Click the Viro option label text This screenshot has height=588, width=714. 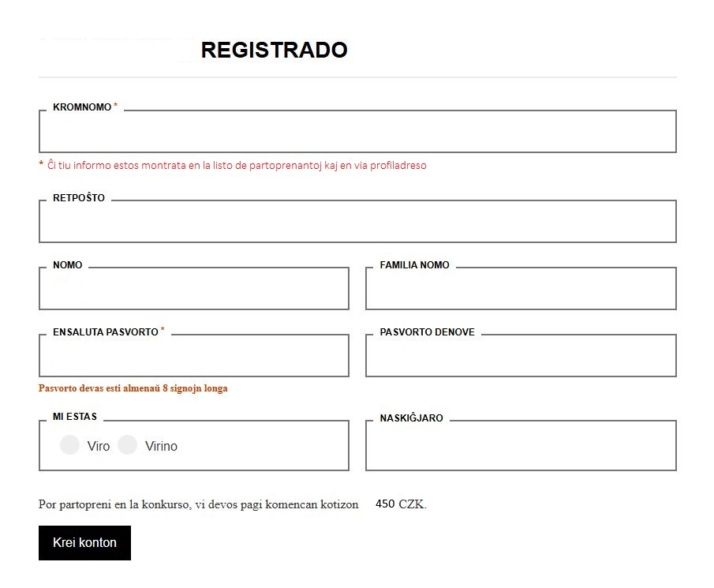coord(99,447)
